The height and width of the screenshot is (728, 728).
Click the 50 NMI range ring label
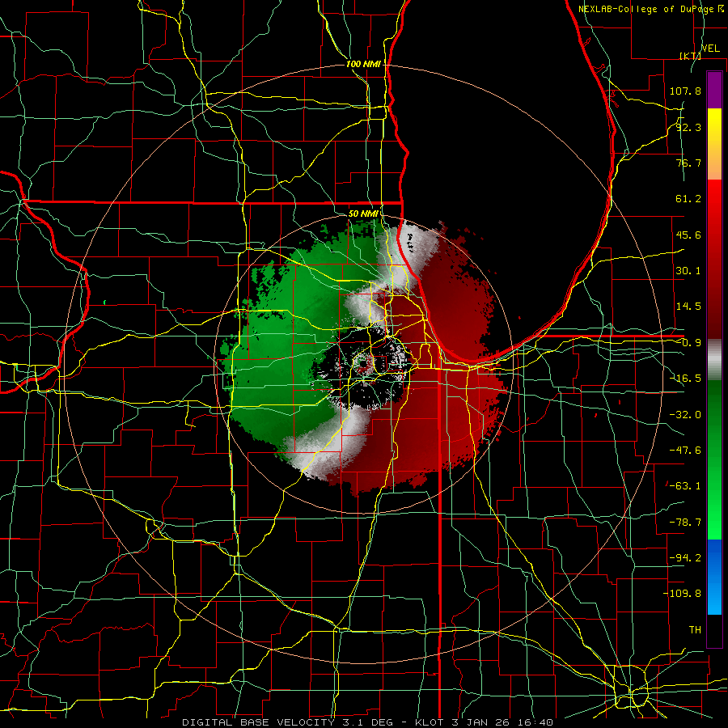tap(363, 214)
